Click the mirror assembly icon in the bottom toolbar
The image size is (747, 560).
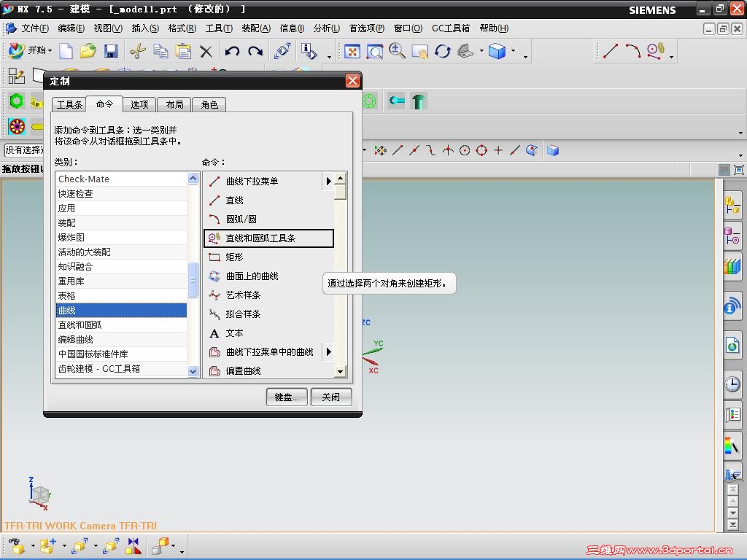point(133,545)
